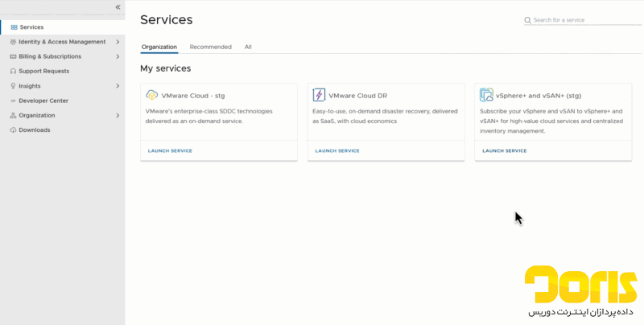This screenshot has width=644, height=325.
Task: Click the Services page heading
Action: point(167,19)
